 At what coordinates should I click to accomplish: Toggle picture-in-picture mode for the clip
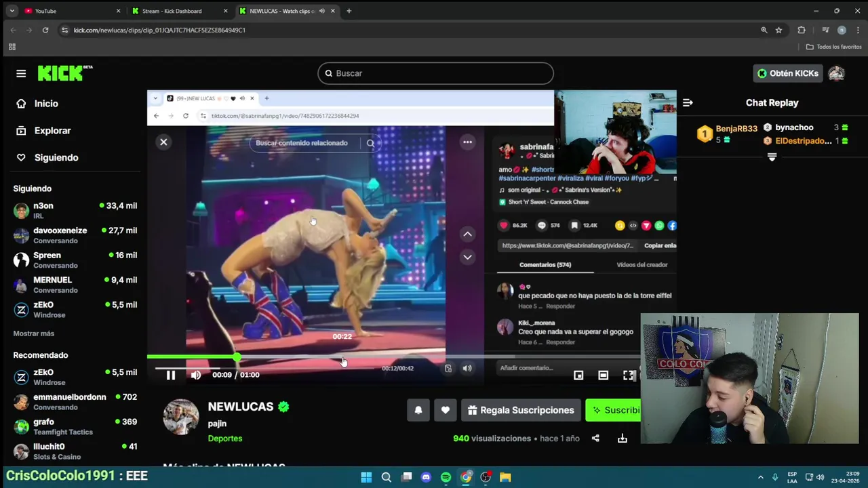tap(578, 375)
